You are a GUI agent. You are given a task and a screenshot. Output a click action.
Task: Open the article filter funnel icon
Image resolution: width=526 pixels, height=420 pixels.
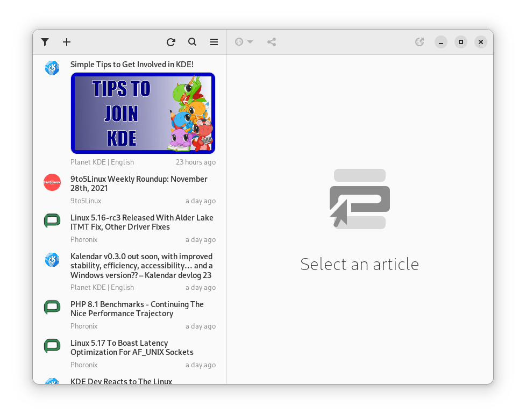point(45,42)
